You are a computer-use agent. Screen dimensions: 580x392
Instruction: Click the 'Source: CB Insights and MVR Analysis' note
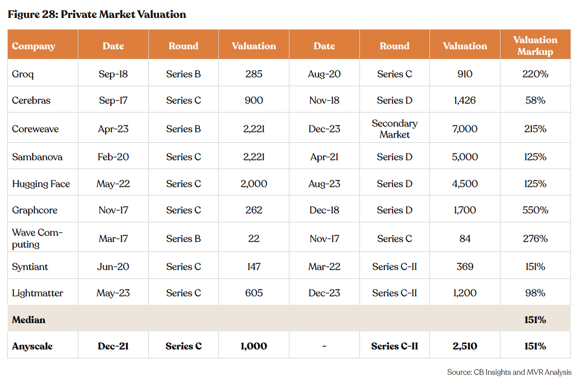509,372
